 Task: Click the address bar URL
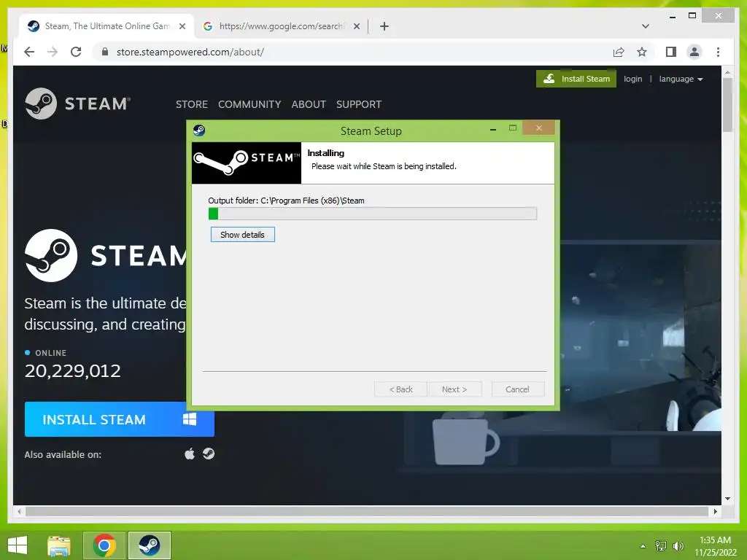[190, 52]
